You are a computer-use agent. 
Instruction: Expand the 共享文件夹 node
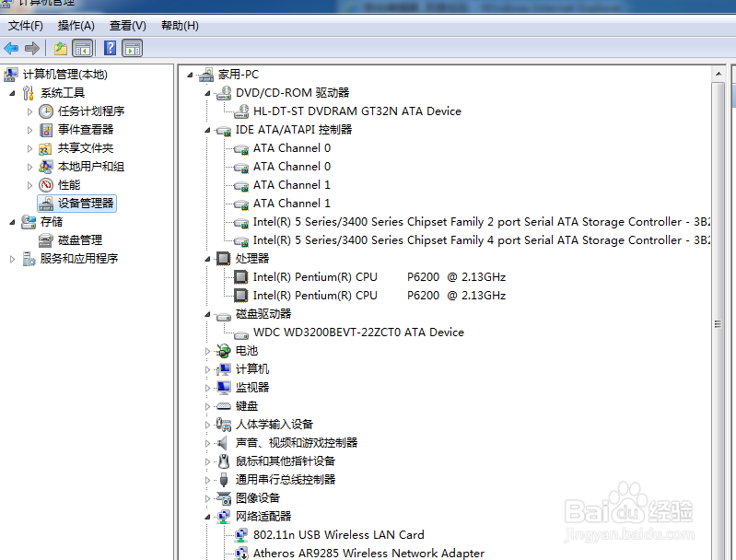pos(29,148)
